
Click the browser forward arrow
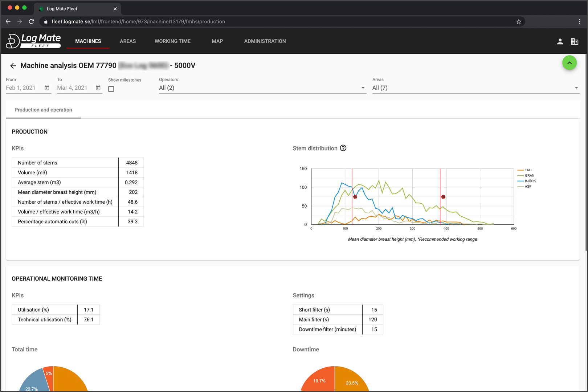point(20,21)
